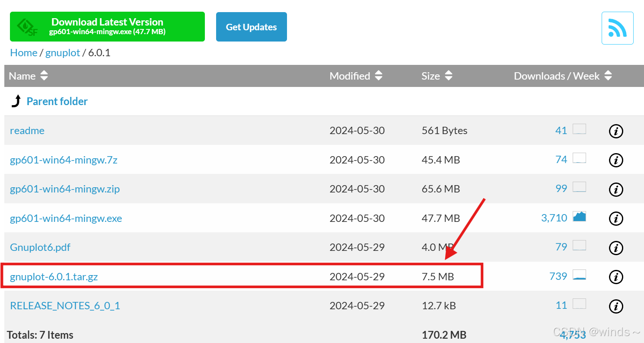644x343 pixels.
Task: Show info for gp601-win64-mingw.zip
Action: tap(616, 189)
